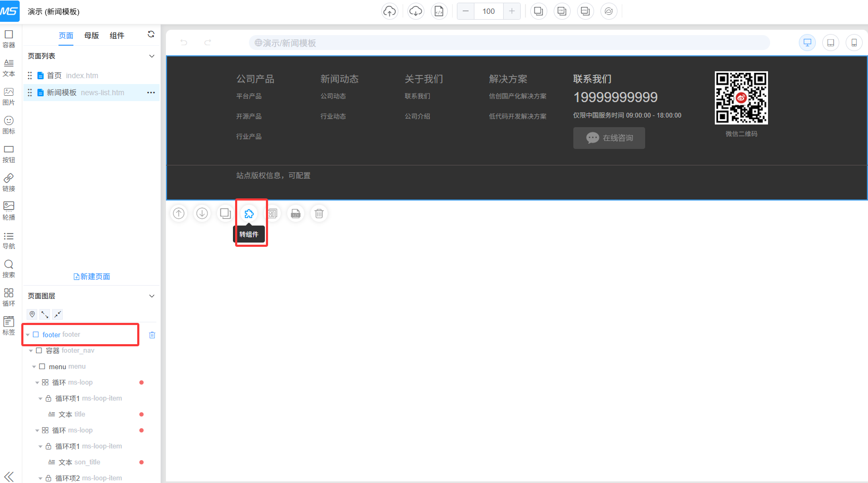Collapse the 页面列表 section

tap(152, 56)
